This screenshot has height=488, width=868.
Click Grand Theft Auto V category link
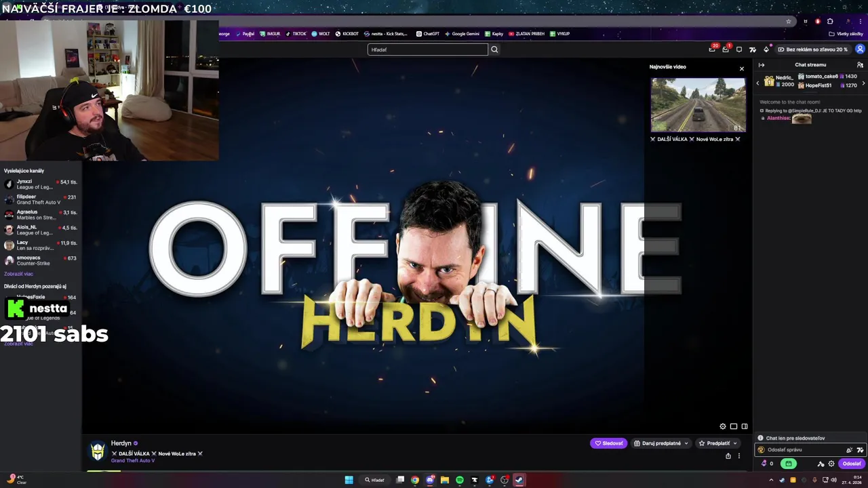coord(133,461)
